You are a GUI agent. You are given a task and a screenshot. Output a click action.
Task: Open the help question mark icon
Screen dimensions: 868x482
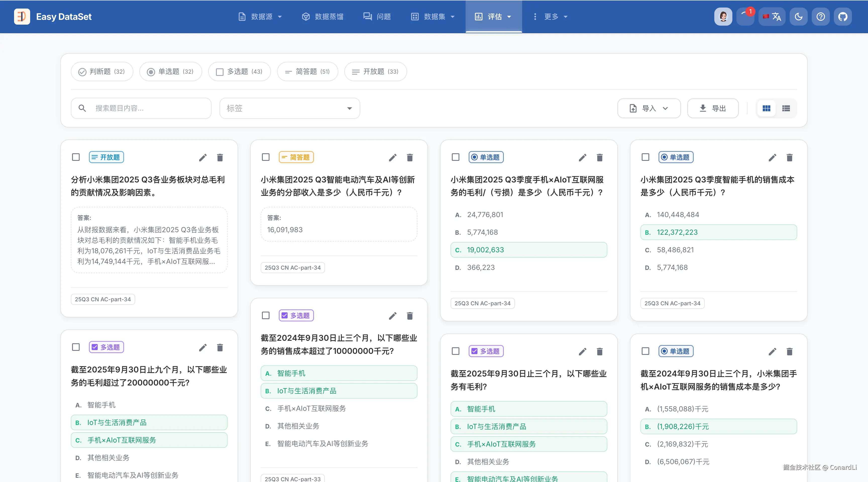click(821, 17)
